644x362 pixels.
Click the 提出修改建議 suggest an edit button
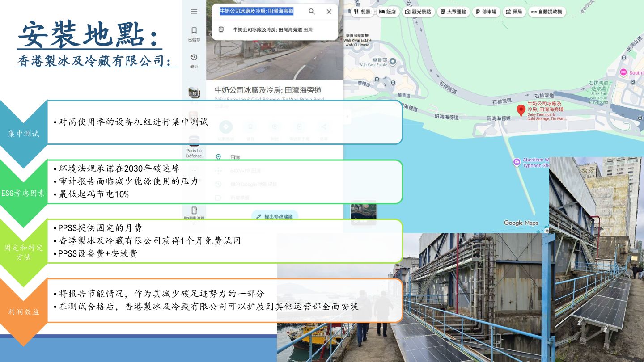coord(275,216)
